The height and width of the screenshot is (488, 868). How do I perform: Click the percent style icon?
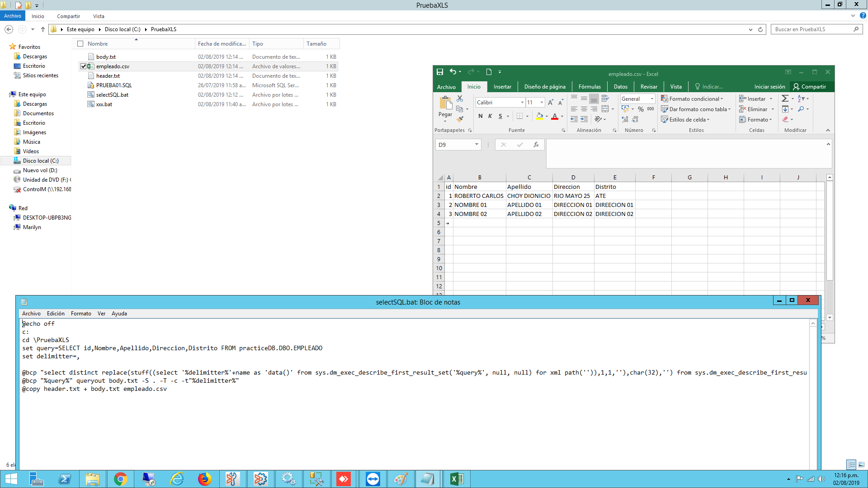[x=641, y=109]
